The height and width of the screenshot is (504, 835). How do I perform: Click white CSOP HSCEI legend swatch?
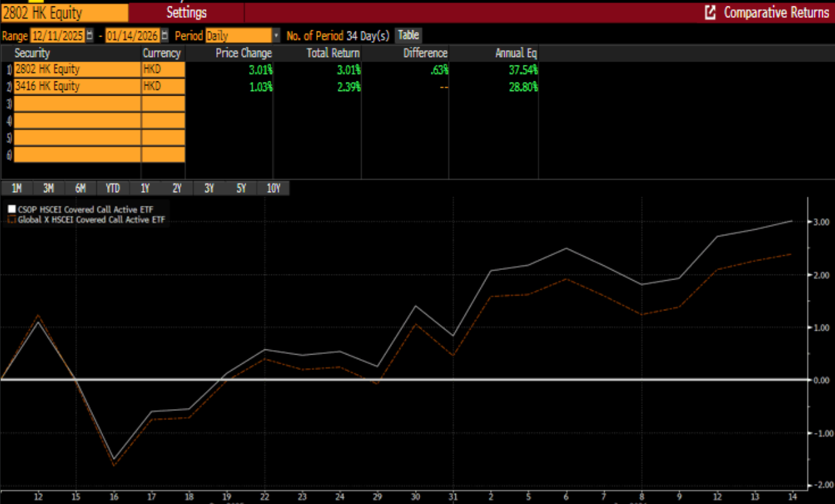[x=11, y=209]
